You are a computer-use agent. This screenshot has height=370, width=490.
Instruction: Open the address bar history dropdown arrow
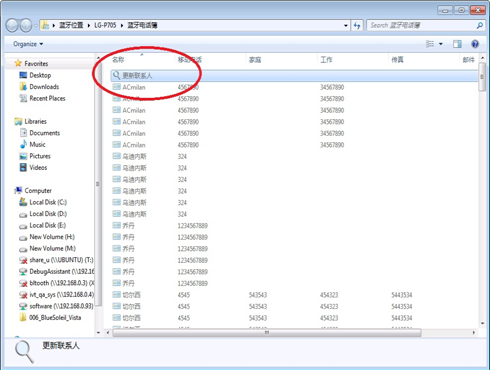346,25
